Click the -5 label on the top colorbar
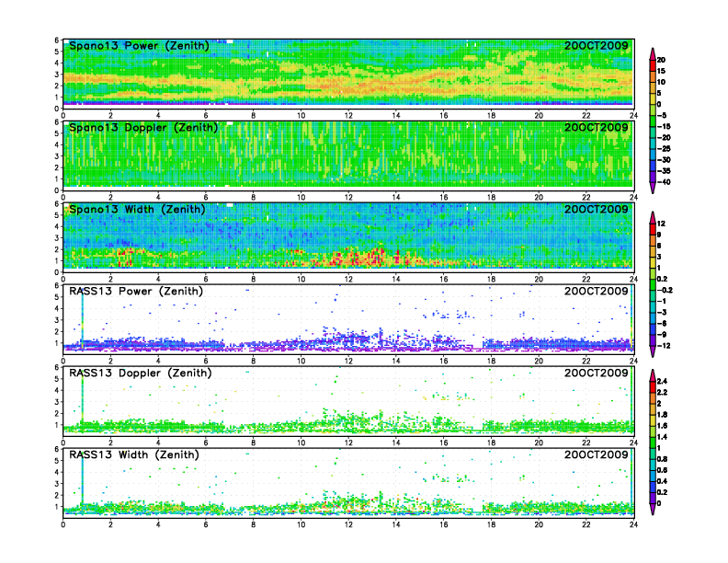728x563 pixels. pos(662,116)
